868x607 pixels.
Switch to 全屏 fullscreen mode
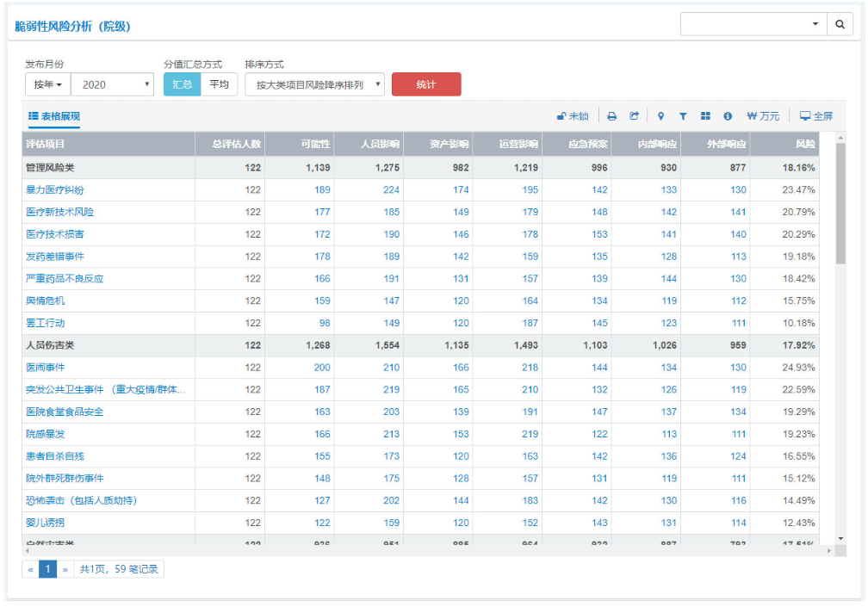(x=816, y=116)
